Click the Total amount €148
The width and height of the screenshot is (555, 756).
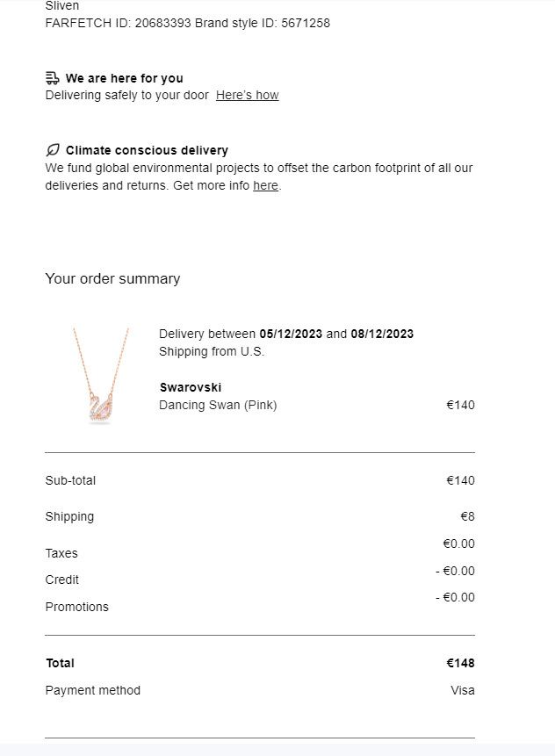pyautogui.click(x=460, y=664)
